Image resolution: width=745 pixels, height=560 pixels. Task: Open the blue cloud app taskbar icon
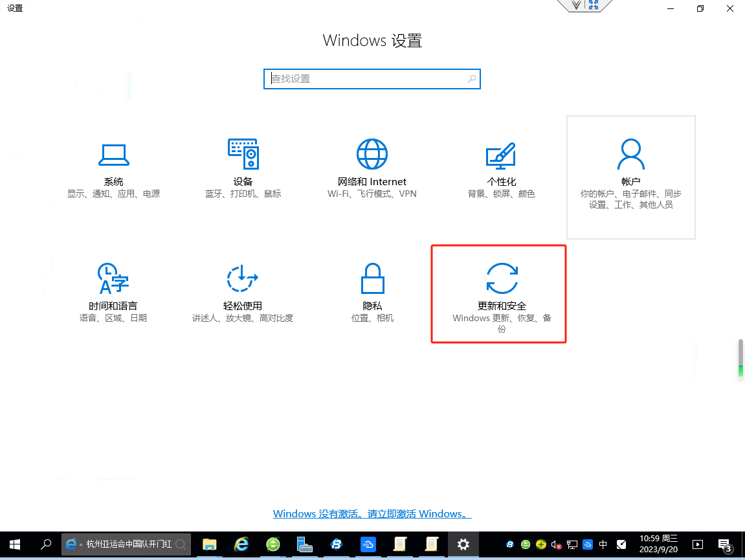coord(368,544)
